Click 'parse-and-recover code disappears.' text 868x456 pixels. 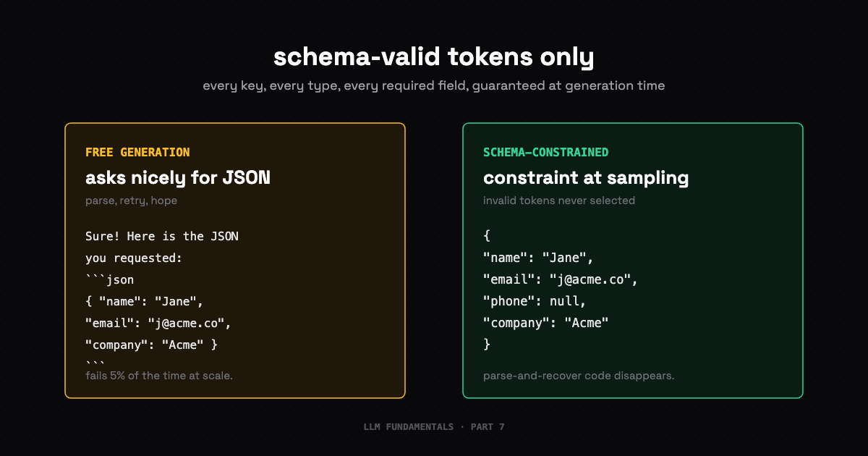tap(579, 376)
